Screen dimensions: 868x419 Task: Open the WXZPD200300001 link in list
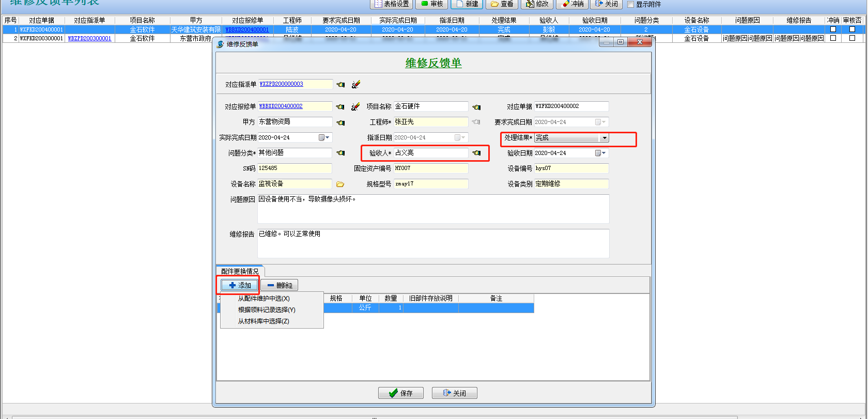[89, 38]
